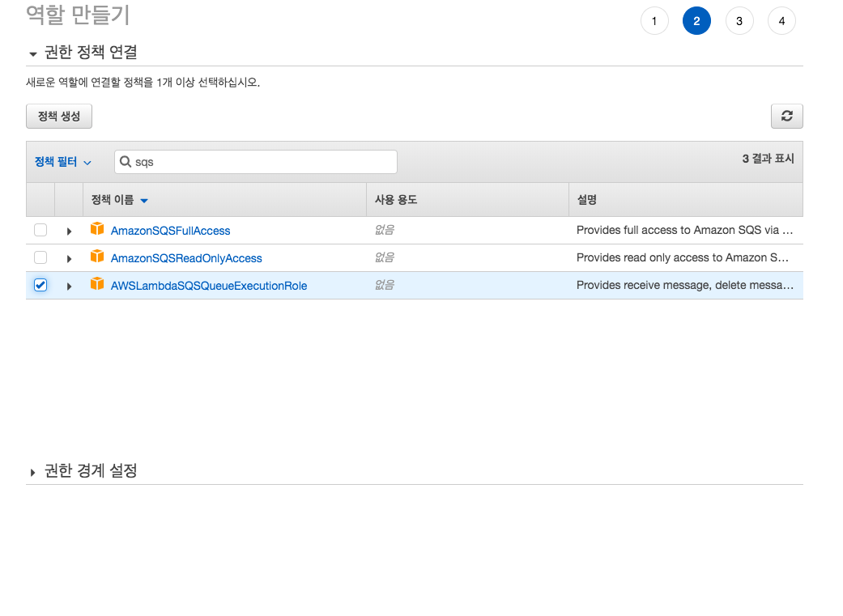Click the magnifier icon in search box

coord(126,162)
